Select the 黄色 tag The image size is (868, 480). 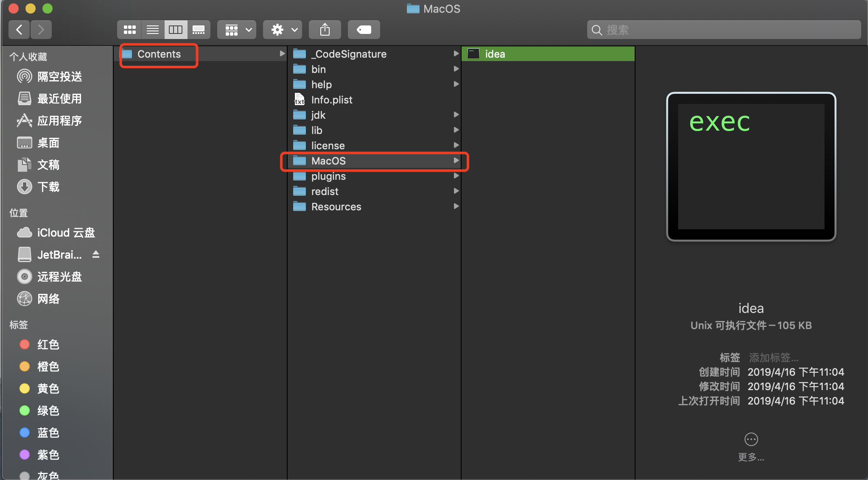pyautogui.click(x=39, y=388)
